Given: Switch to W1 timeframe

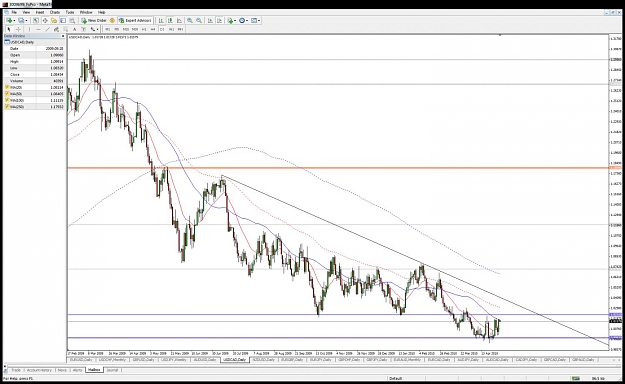Looking at the screenshot, I should [171, 29].
